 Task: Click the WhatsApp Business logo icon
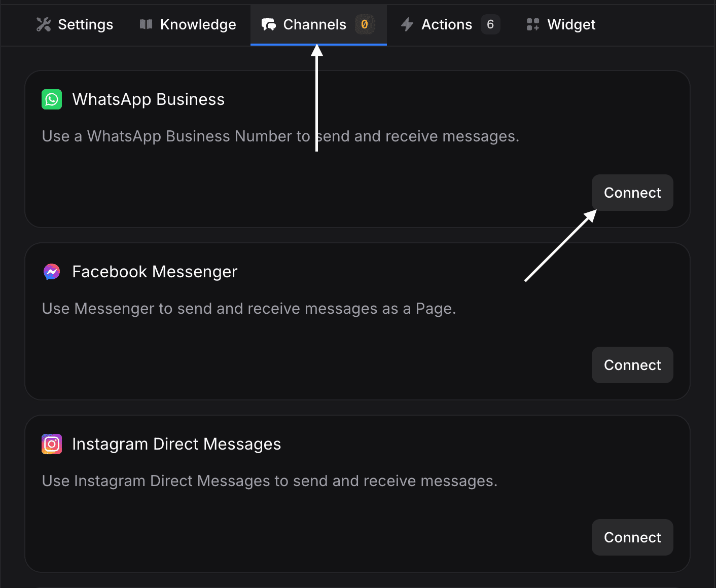52,99
